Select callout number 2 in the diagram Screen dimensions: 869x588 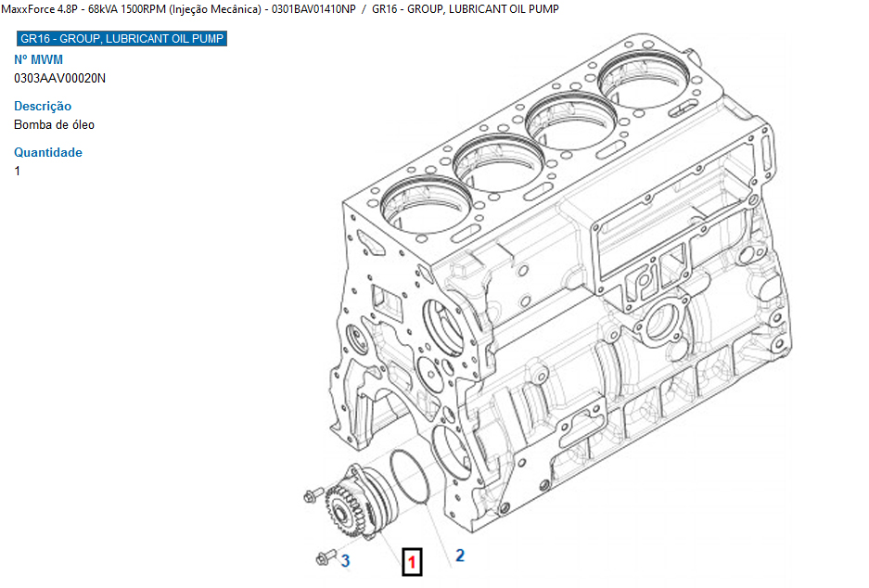pyautogui.click(x=459, y=556)
